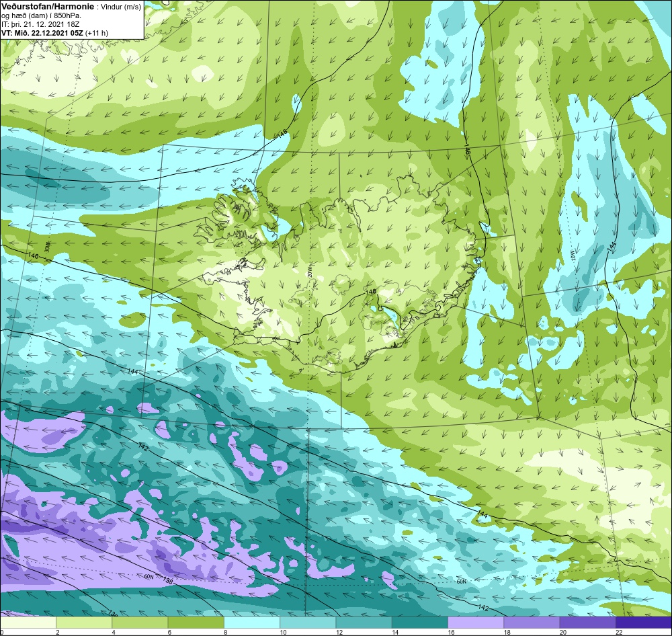Click the 'IT: þri. 21. 12. 2021 18Z' line
672x636 pixels.
pyautogui.click(x=40, y=24)
